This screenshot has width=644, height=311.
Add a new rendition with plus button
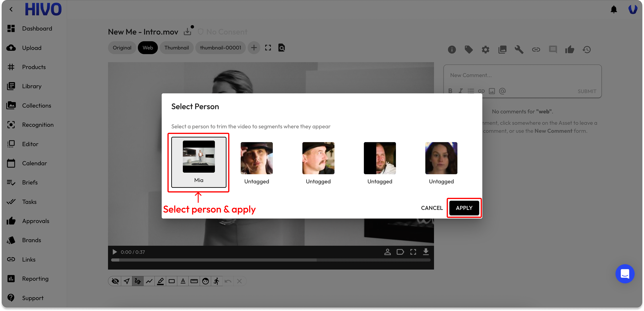tap(254, 48)
